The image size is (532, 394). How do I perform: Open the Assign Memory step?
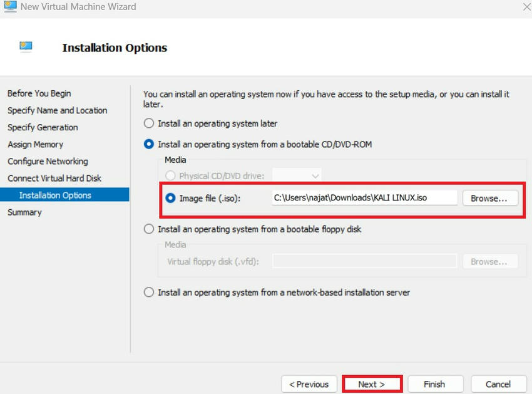[35, 144]
